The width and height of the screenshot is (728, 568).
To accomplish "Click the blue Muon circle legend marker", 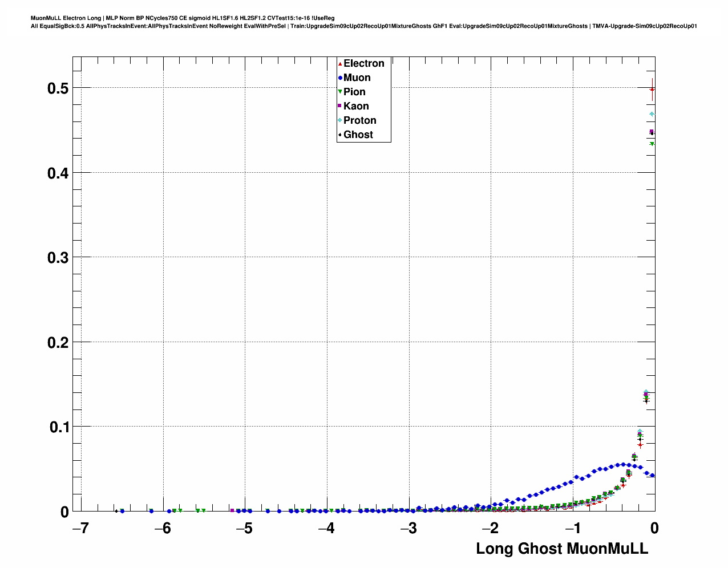I will [x=340, y=78].
